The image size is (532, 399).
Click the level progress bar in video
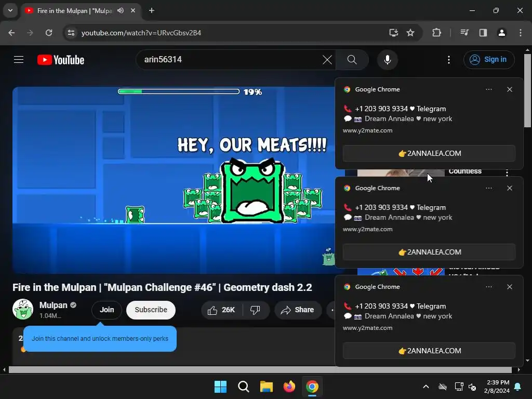coord(179,91)
